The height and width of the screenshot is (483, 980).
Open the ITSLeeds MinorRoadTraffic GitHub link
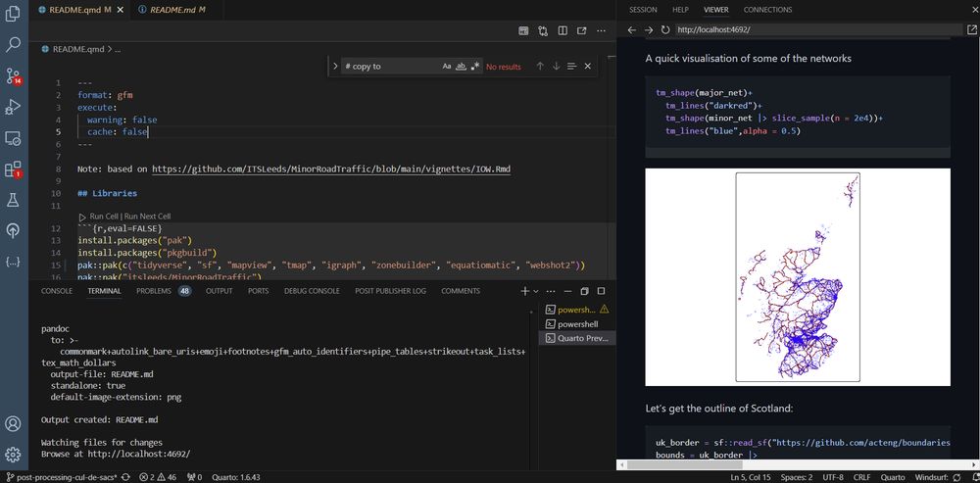pos(331,169)
